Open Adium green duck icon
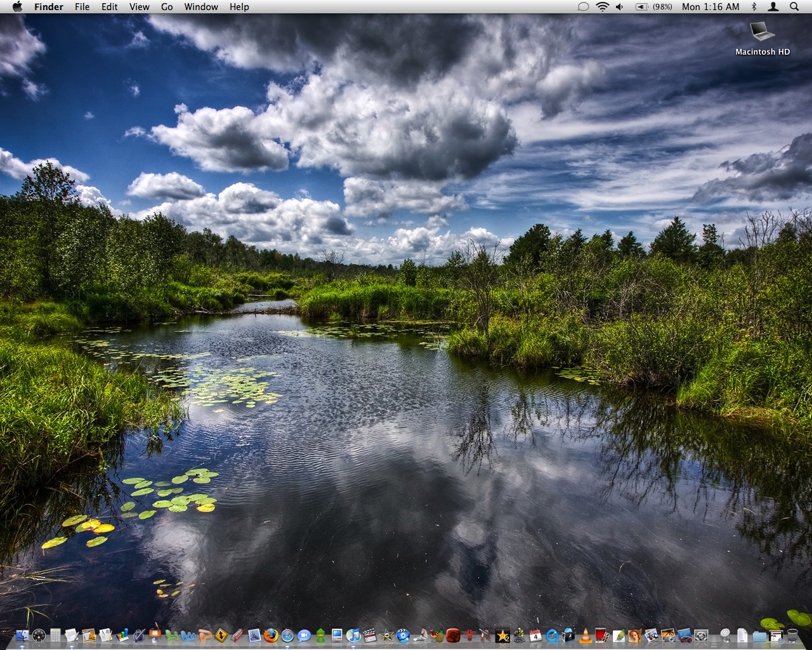 coord(320,635)
